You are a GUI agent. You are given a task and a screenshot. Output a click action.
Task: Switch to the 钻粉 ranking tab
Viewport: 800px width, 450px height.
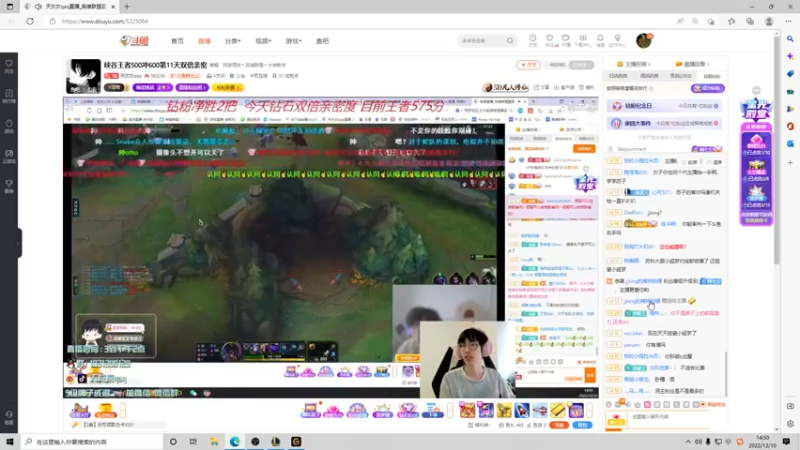click(x=712, y=76)
